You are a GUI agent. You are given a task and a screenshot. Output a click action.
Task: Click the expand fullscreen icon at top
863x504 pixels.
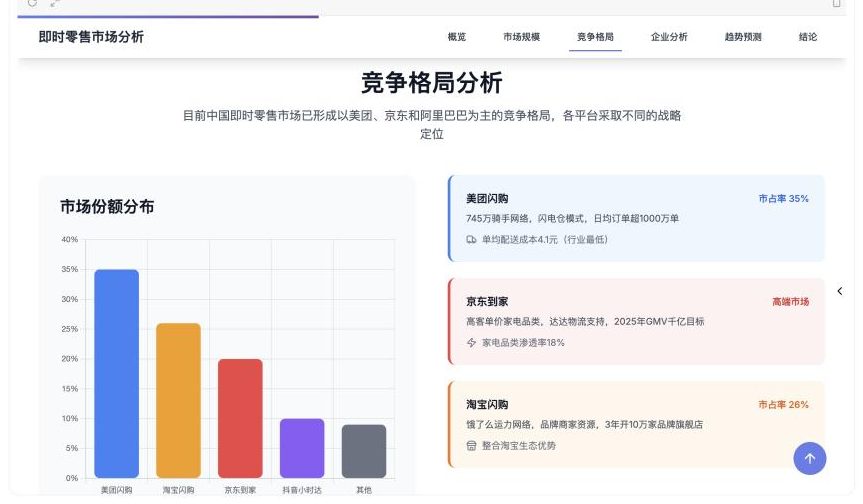55,4
